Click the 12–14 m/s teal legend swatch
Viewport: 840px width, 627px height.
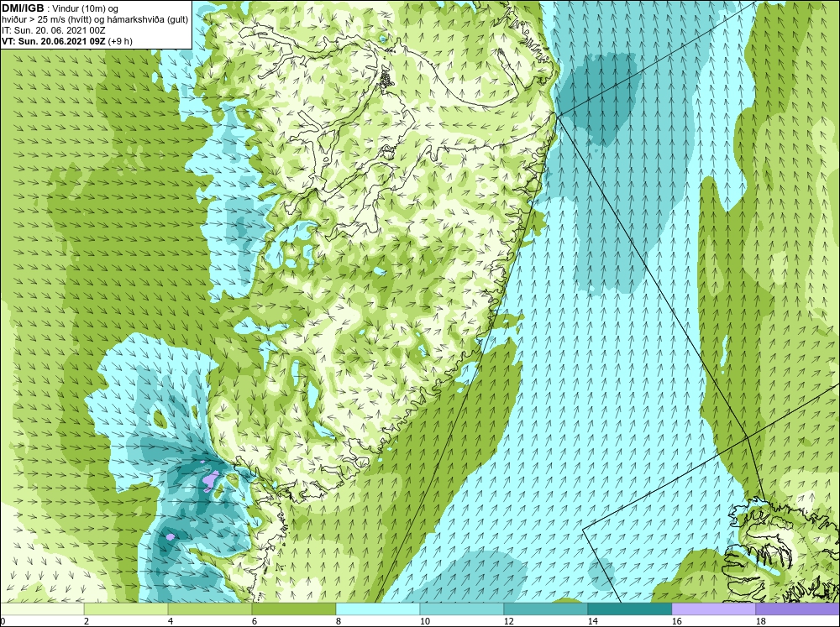coord(546,609)
